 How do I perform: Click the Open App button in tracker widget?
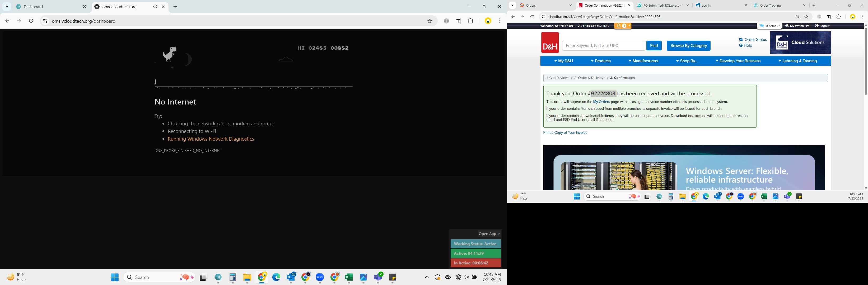(489, 234)
